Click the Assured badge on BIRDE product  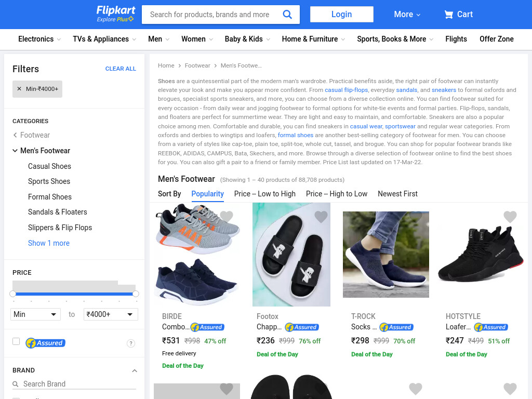pyautogui.click(x=207, y=327)
